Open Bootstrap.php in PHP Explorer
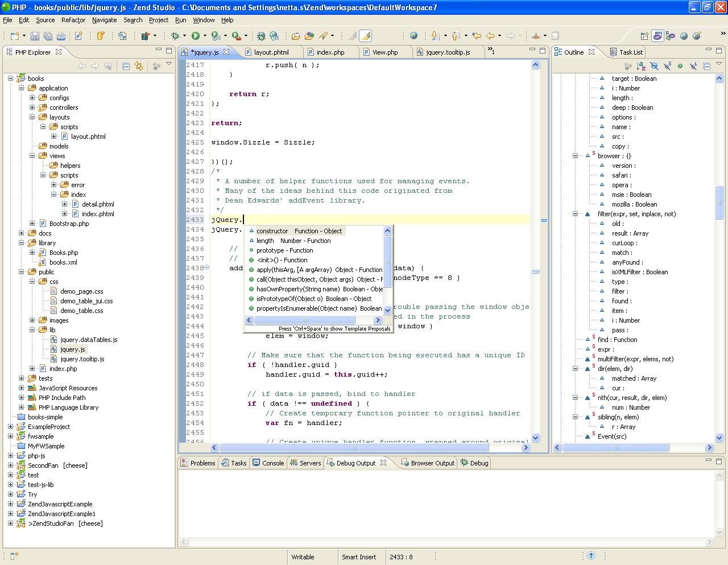 click(69, 224)
